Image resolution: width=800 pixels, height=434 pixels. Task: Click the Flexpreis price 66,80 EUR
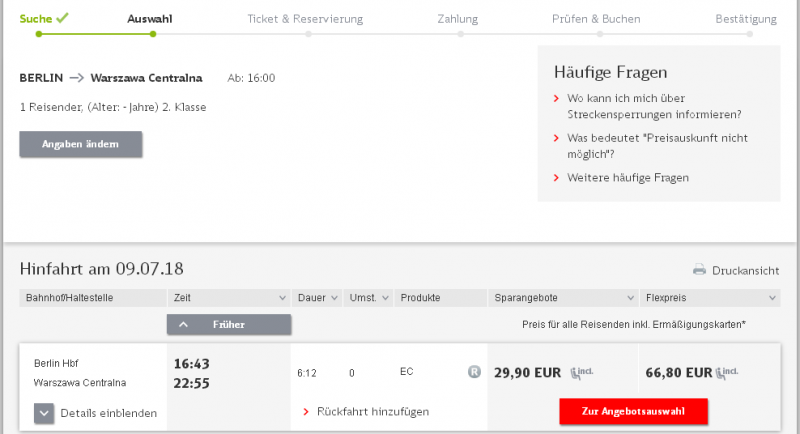tap(679, 373)
